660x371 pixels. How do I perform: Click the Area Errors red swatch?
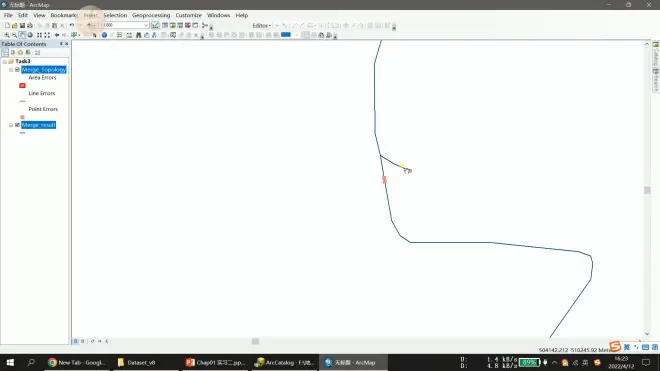tap(22, 85)
